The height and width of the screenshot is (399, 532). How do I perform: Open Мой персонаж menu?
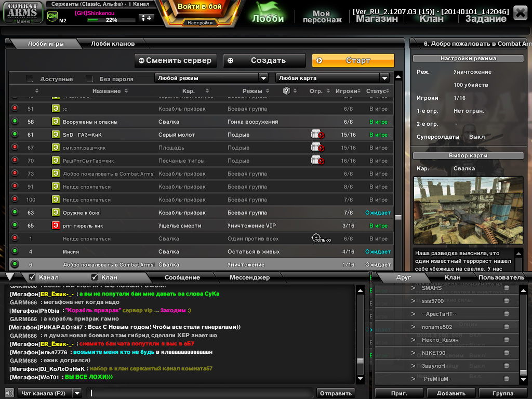click(322, 16)
